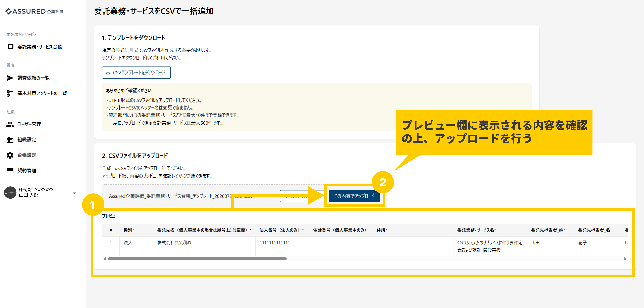Click この内容でアップロード button

[354, 196]
